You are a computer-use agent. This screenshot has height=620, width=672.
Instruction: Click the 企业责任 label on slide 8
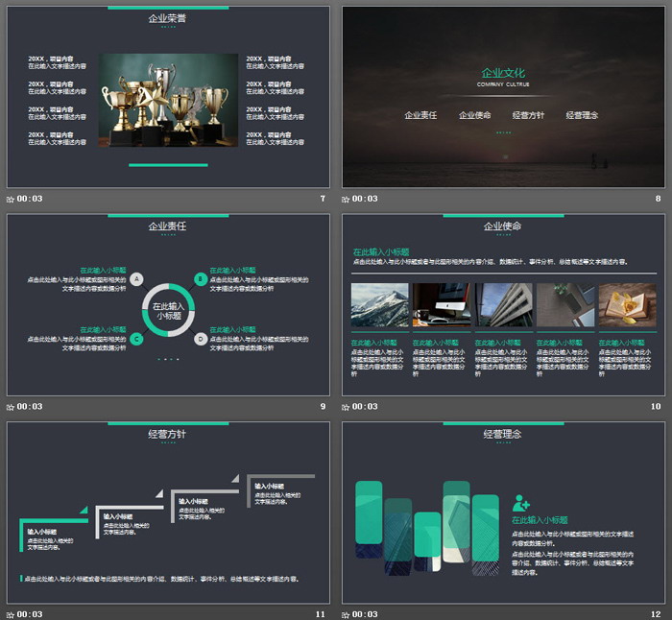(420, 115)
